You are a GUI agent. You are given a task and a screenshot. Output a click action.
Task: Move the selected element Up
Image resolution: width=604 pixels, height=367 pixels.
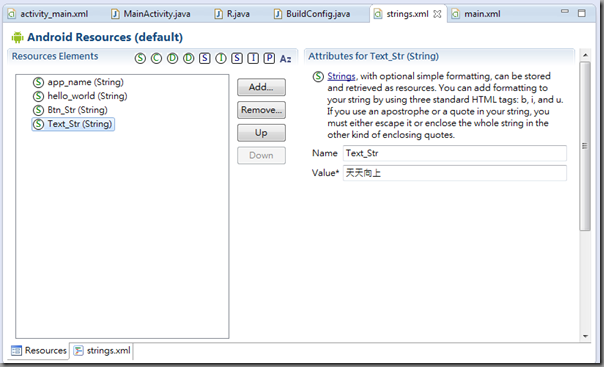[x=261, y=132]
